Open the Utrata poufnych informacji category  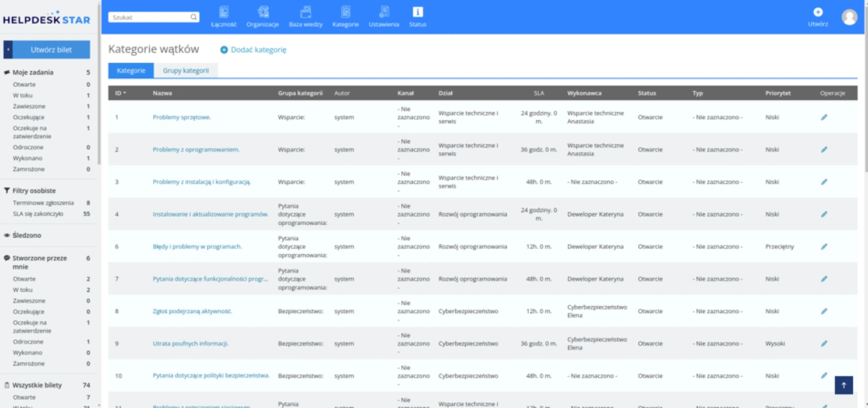[x=190, y=343]
